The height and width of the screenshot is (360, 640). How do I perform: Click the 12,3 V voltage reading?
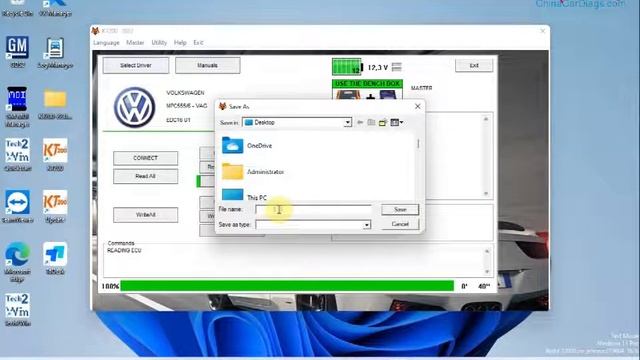click(378, 67)
